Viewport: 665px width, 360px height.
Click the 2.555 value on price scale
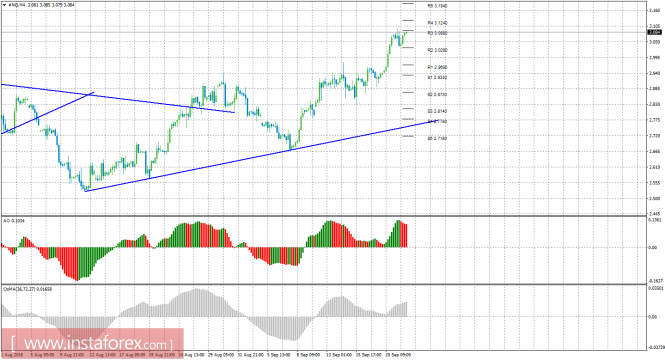tap(654, 183)
